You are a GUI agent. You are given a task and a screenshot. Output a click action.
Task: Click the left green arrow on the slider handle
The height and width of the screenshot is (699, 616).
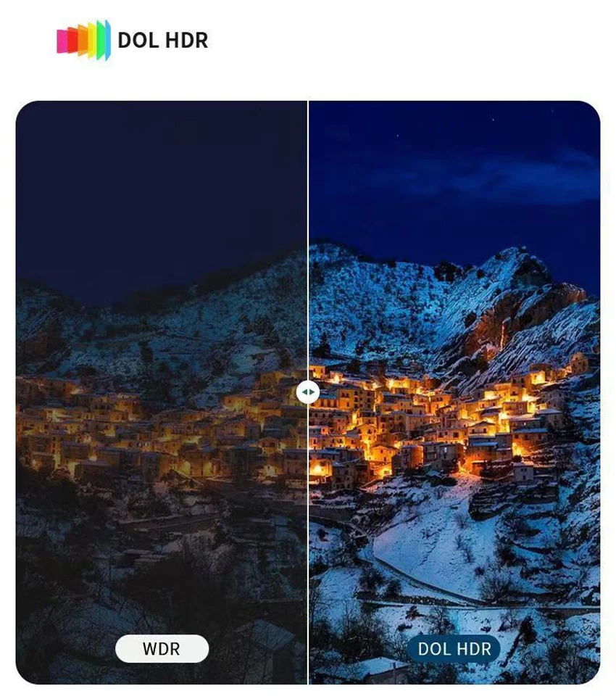[304, 392]
